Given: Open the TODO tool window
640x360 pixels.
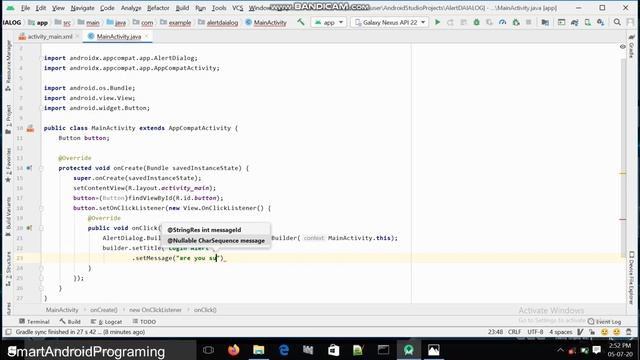Looking at the screenshot, I should 144,322.
